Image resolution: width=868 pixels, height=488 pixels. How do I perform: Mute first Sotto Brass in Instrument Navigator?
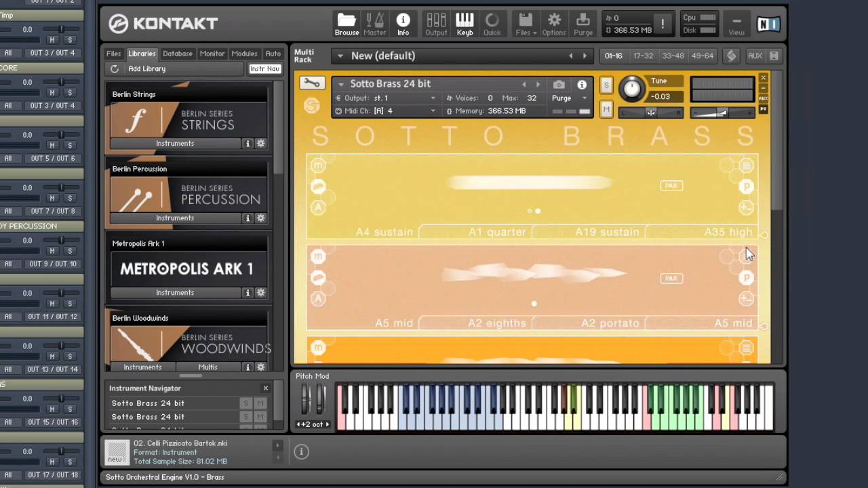pos(259,403)
